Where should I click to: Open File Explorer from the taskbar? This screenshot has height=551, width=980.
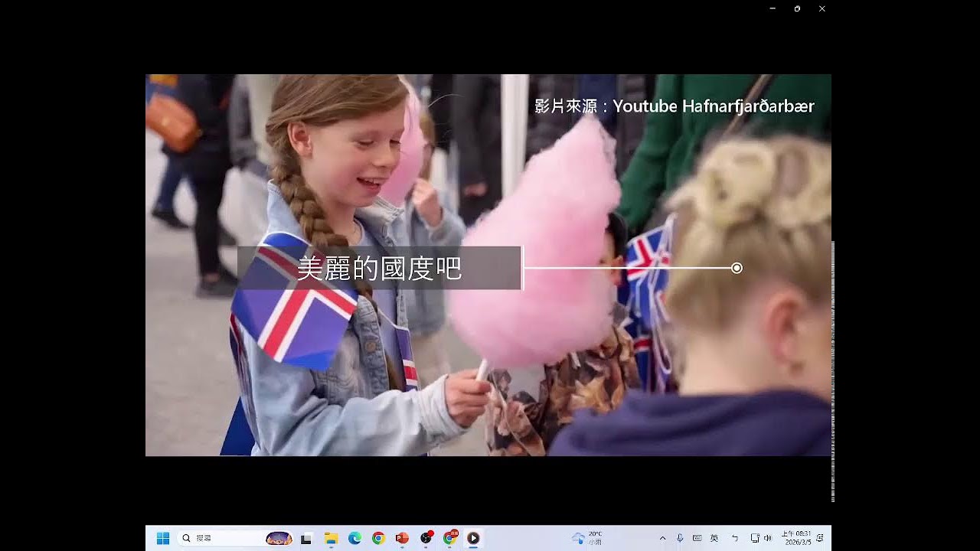[x=331, y=538]
